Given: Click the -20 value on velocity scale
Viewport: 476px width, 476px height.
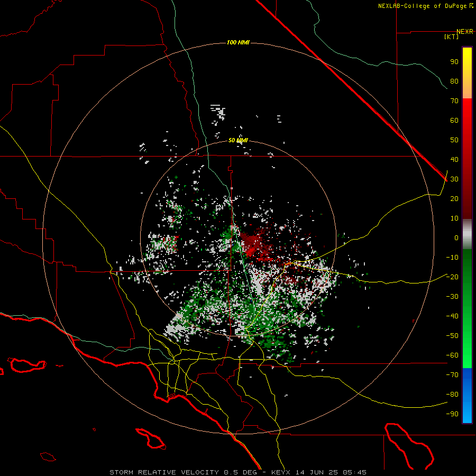Looking at the screenshot, I should (452, 277).
